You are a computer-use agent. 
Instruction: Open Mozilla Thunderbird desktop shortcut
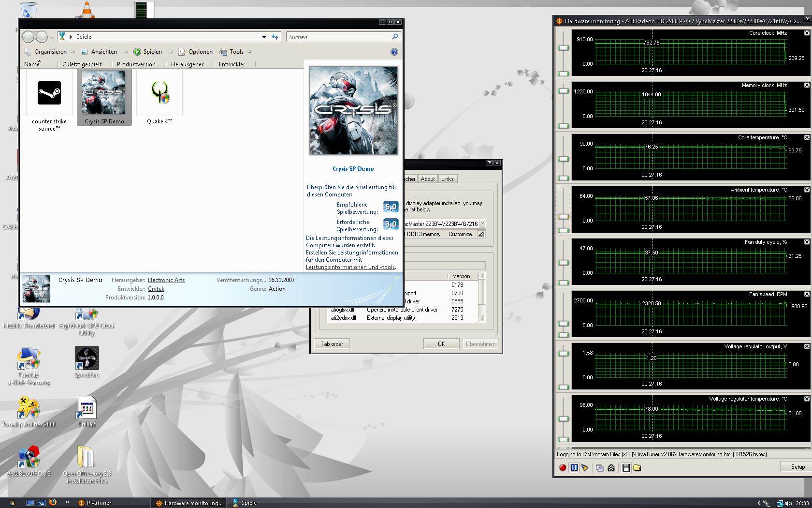pyautogui.click(x=29, y=318)
